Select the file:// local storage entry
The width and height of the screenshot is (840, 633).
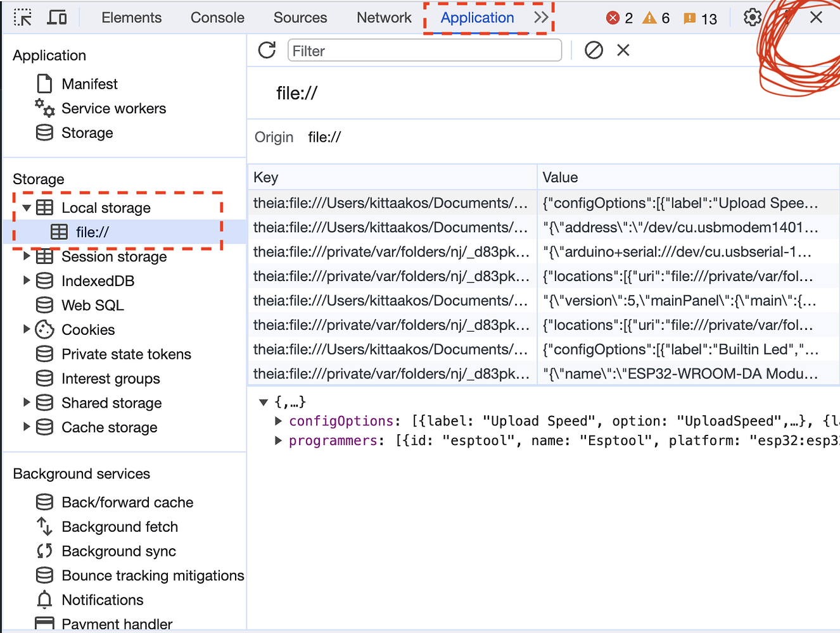(x=92, y=232)
